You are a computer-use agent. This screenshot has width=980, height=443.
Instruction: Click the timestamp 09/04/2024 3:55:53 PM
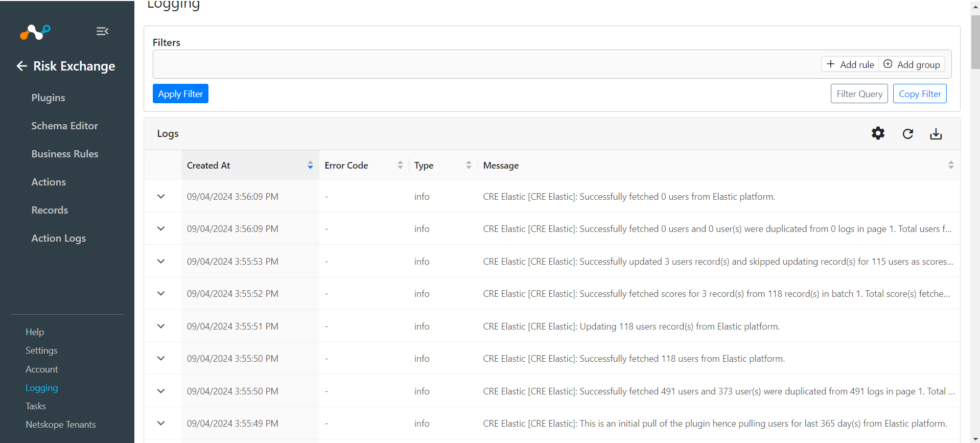tap(232, 261)
